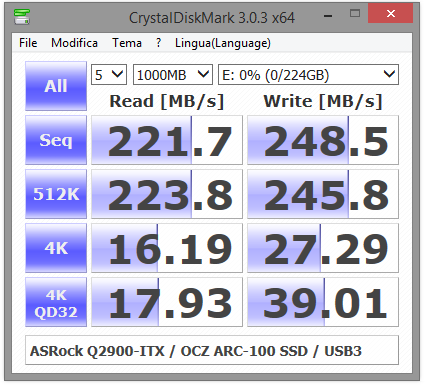This screenshot has width=428, height=385.
Task: Select the Seq write result 248.5
Action: click(323, 140)
